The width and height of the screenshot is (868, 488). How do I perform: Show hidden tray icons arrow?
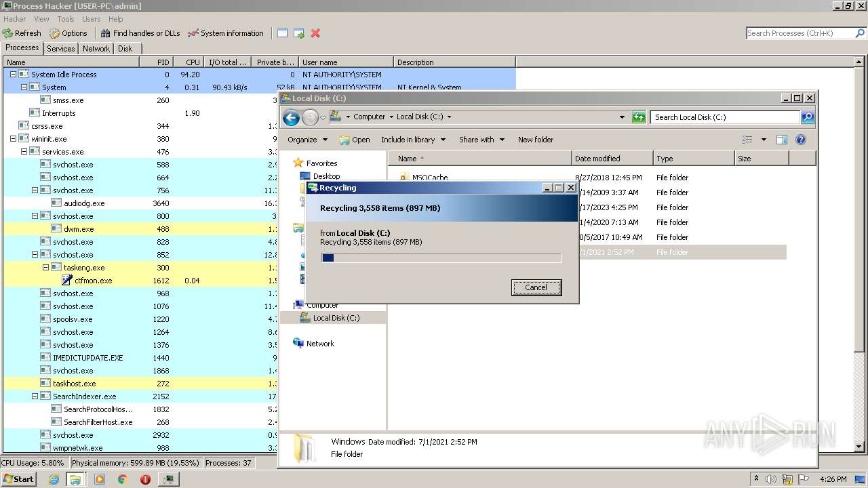pos(757,479)
